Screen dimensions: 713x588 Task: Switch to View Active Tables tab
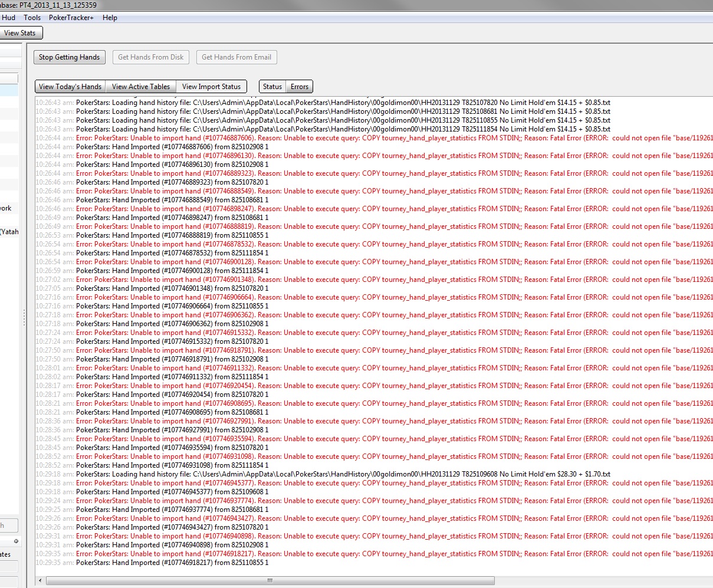click(x=141, y=87)
